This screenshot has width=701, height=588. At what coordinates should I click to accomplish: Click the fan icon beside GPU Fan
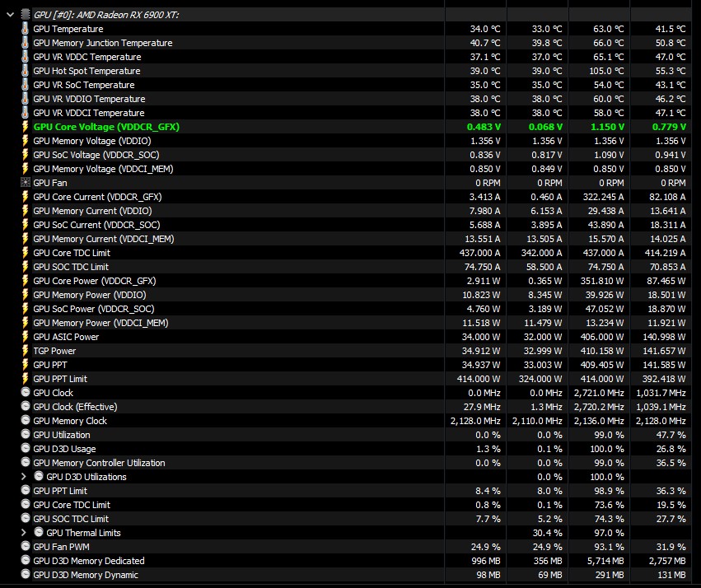pyautogui.click(x=26, y=182)
